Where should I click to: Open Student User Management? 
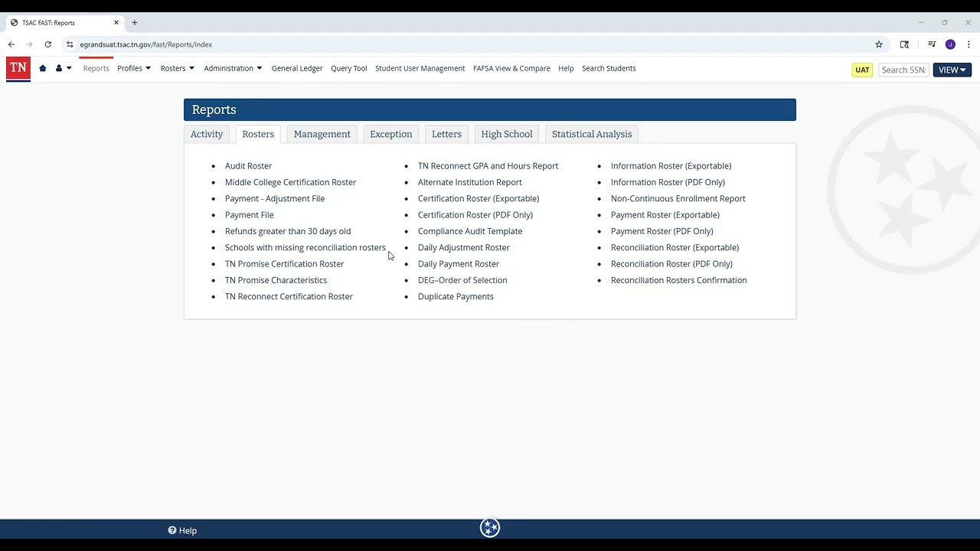[x=420, y=68]
